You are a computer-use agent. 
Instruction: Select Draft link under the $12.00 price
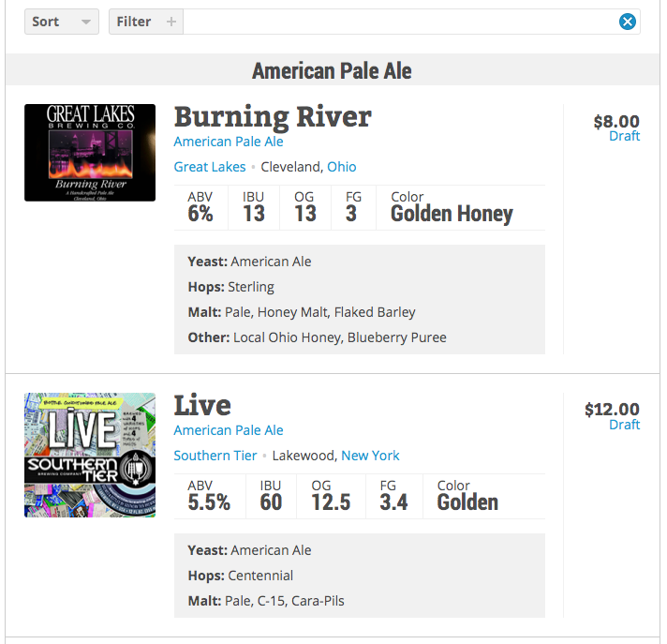point(624,425)
